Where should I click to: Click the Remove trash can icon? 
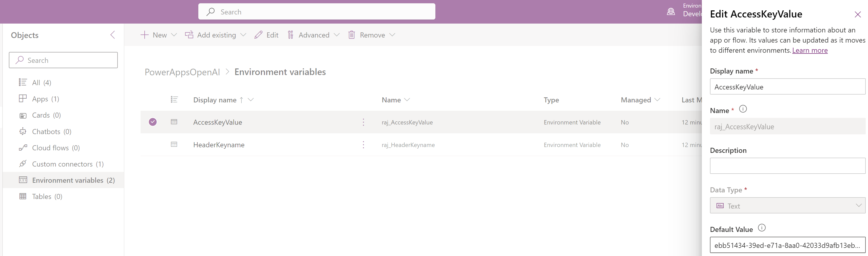pos(352,35)
